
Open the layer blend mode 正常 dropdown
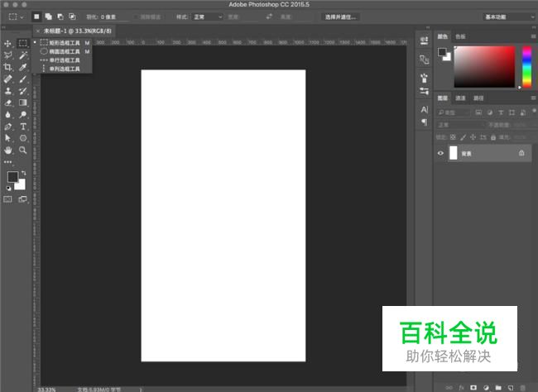click(458, 125)
